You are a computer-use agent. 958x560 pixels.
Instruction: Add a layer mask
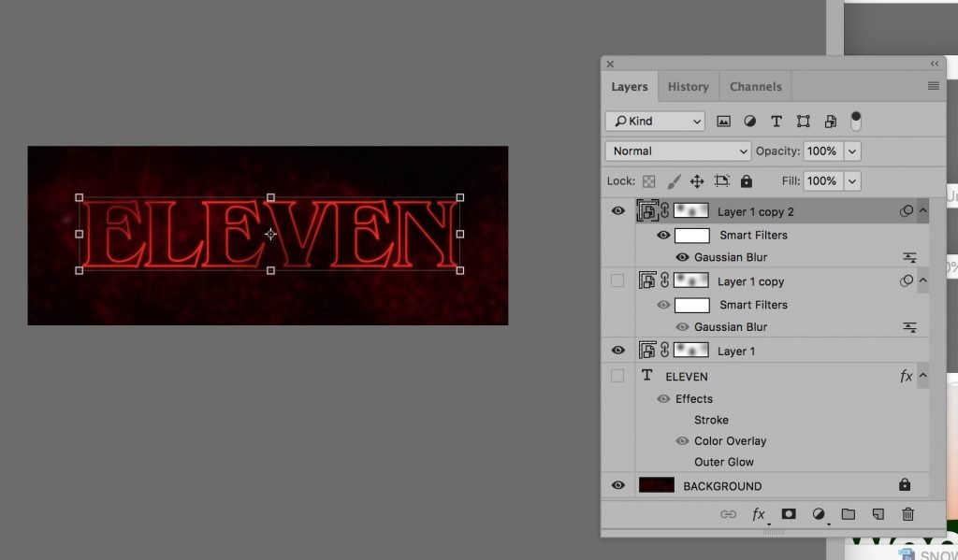click(789, 513)
